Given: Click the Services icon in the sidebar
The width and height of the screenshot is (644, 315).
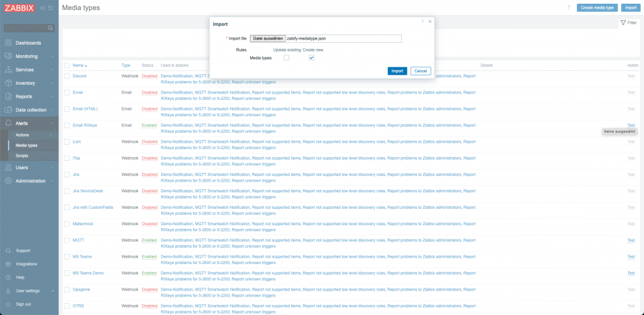Looking at the screenshot, I should tap(8, 70).
